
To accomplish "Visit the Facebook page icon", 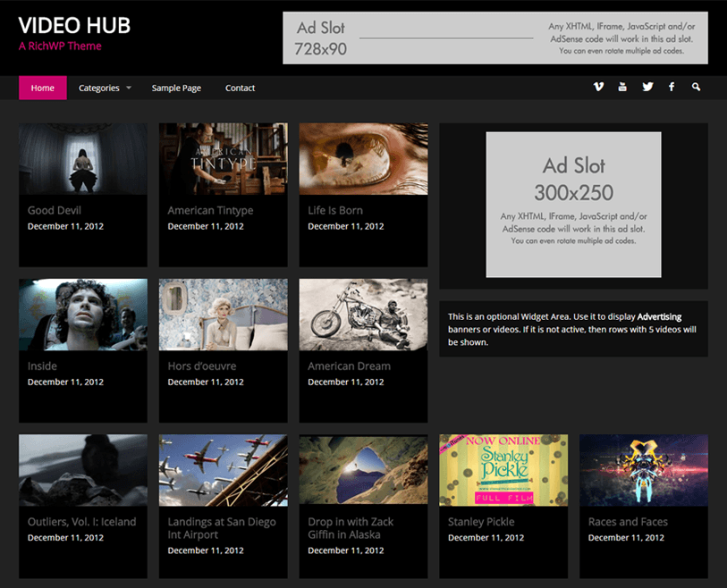I will pos(672,87).
